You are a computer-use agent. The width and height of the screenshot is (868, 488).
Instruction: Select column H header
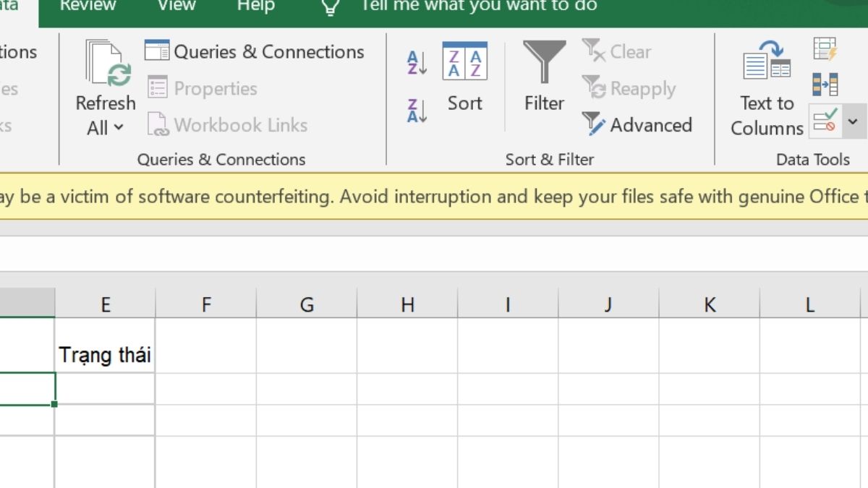pos(407,304)
